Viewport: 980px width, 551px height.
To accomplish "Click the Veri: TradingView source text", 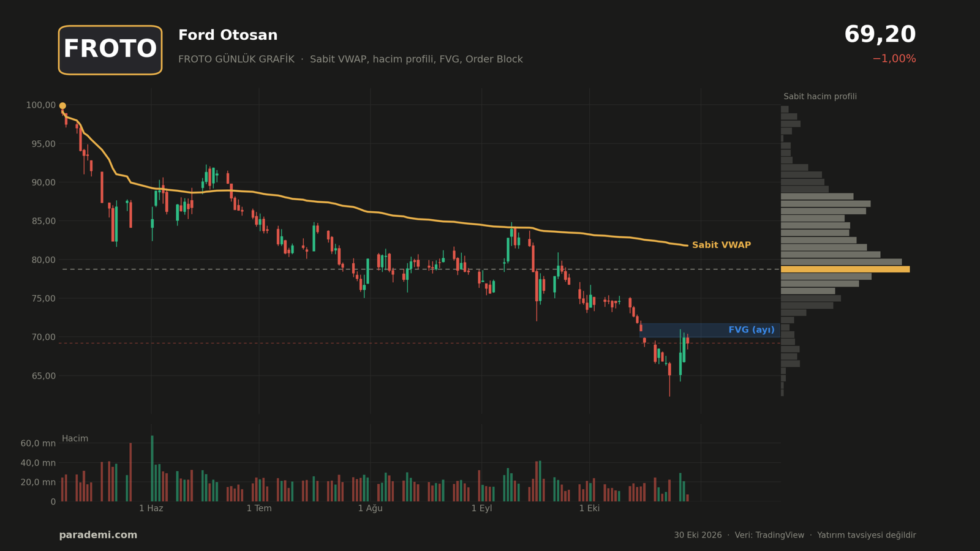I will [x=769, y=535].
